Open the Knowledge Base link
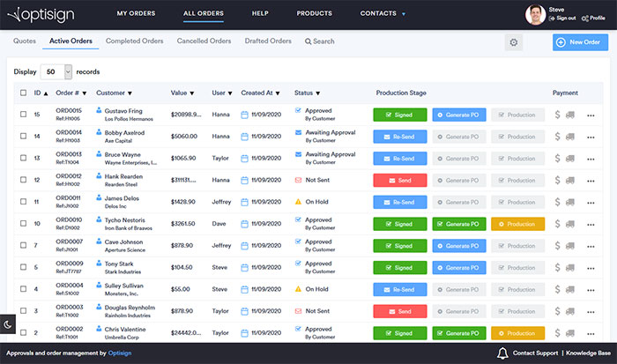The image size is (617, 364). (588, 353)
